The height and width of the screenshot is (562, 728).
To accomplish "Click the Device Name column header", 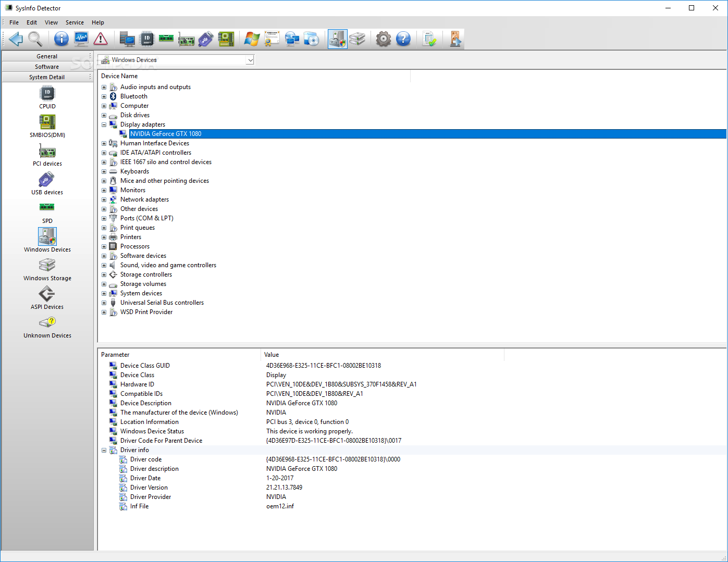I will [254, 76].
